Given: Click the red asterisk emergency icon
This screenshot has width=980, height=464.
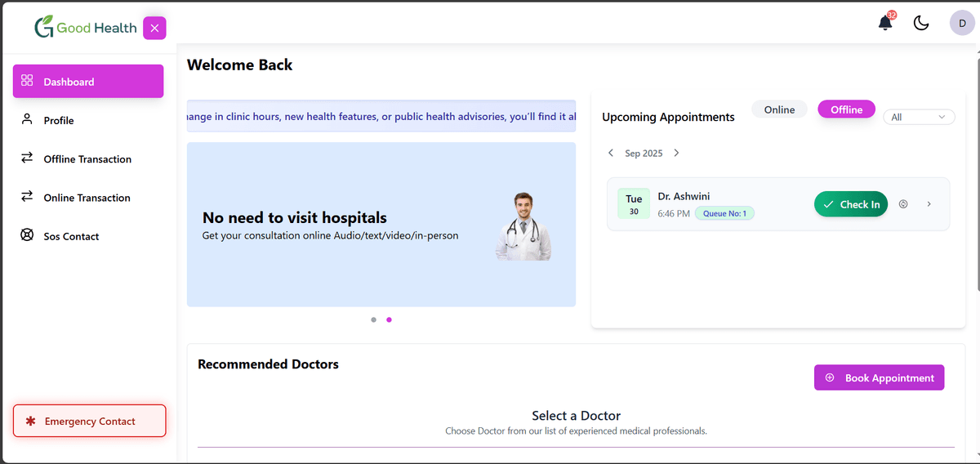Looking at the screenshot, I should click(x=31, y=421).
